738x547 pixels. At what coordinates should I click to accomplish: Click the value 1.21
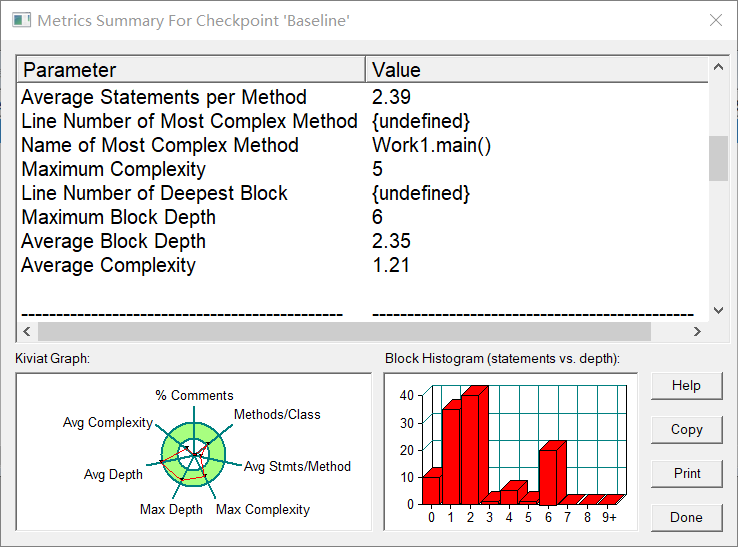(x=391, y=265)
